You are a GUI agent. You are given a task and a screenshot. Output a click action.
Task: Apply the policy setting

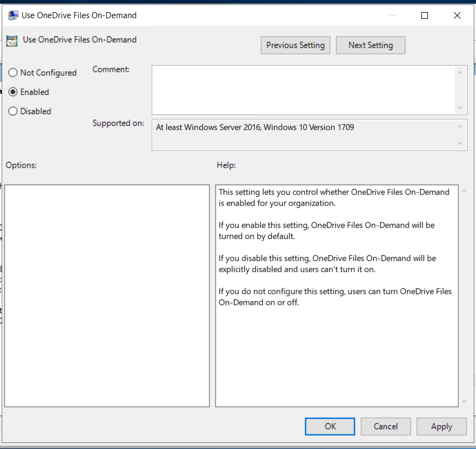[441, 426]
